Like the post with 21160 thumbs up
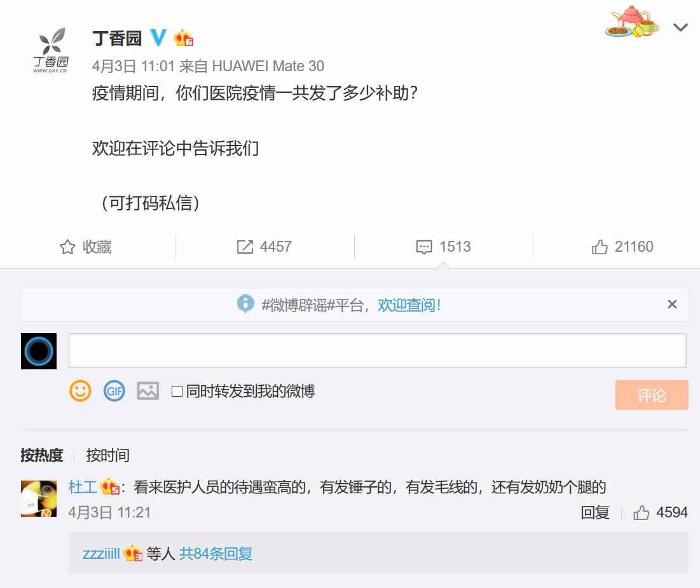This screenshot has width=700, height=588. tap(600, 247)
